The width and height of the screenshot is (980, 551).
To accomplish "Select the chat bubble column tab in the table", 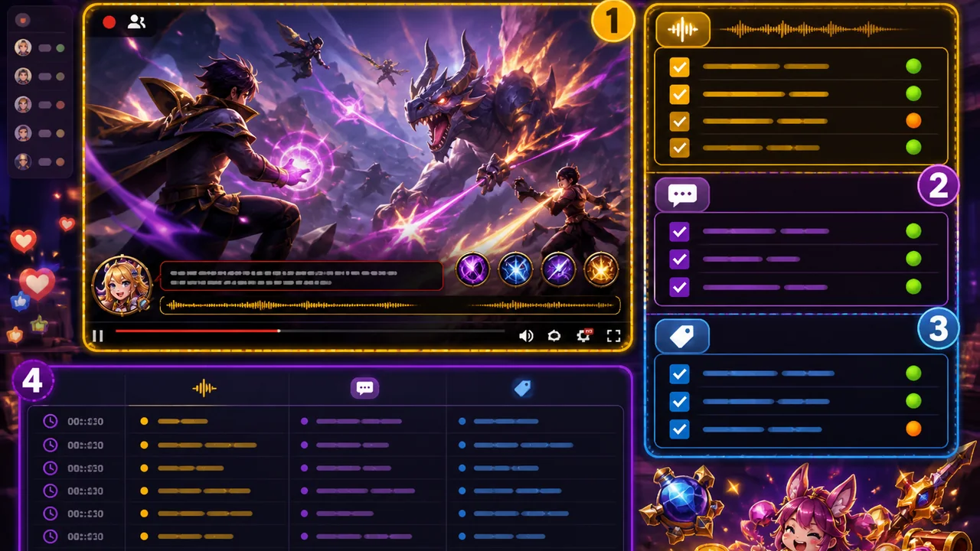I will (365, 388).
